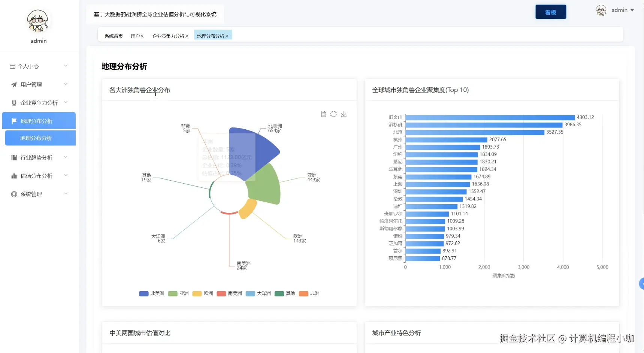Screen dimensions: 644x353
Task: Click the 4303.12 value label
Action: coord(585,117)
